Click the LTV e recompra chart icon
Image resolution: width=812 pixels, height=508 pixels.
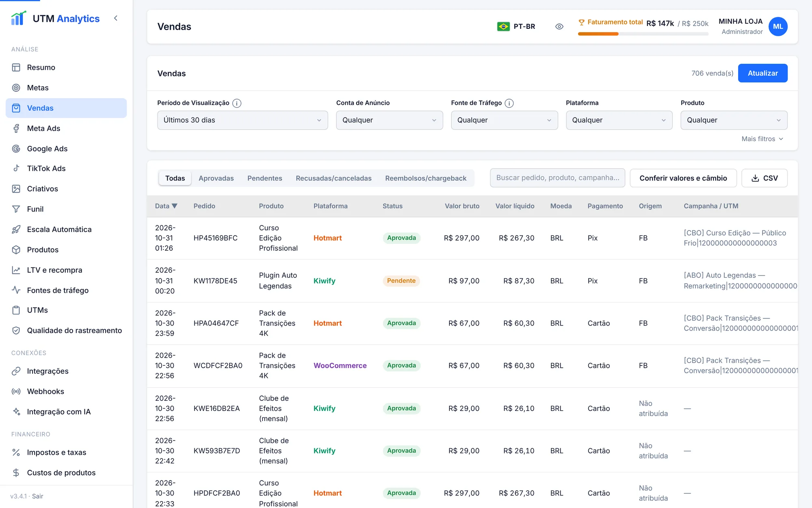16,270
